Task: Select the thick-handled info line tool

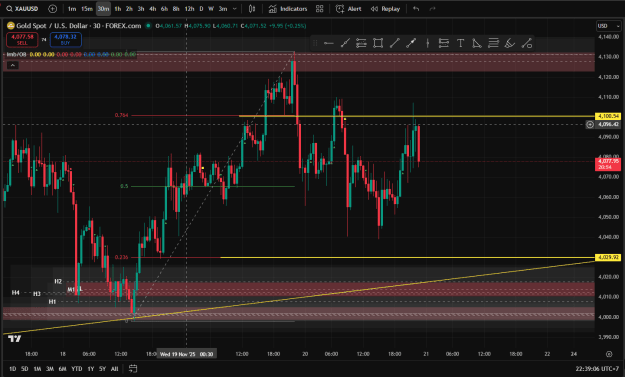Action: click(x=411, y=43)
